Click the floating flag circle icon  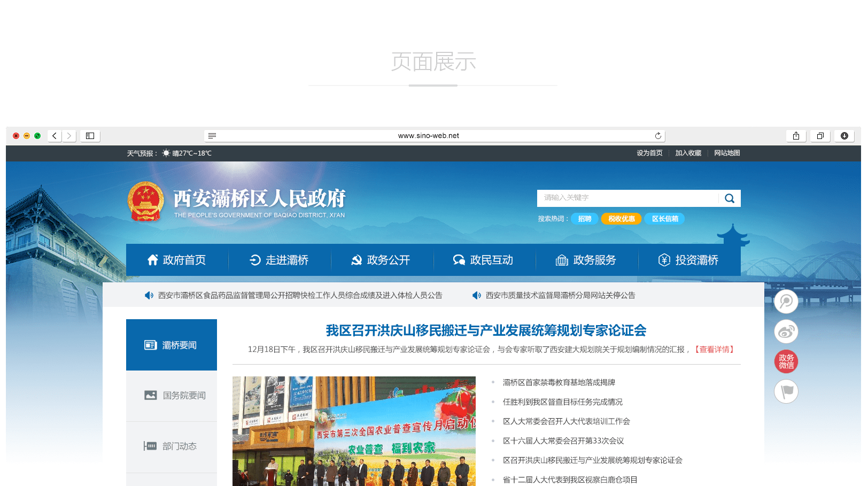[x=786, y=391]
